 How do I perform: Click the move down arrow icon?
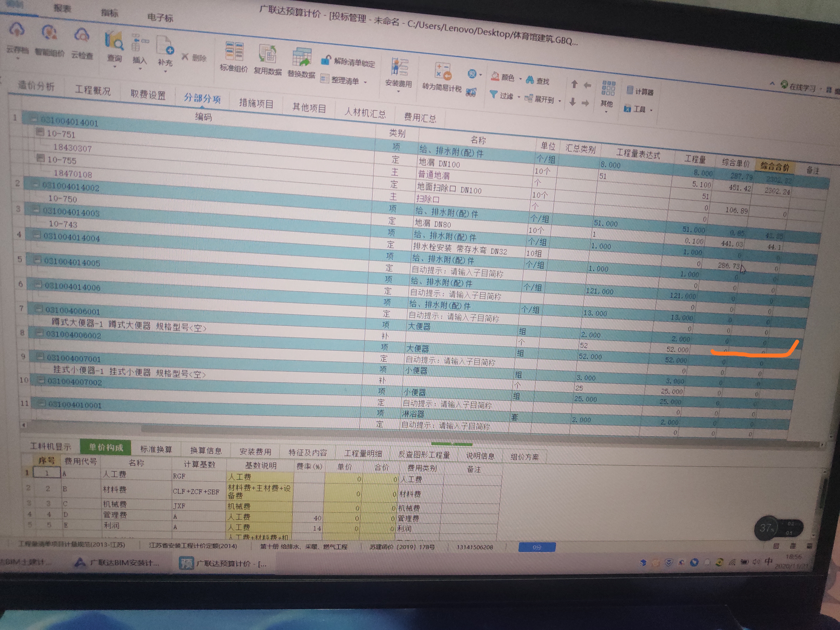(x=573, y=101)
